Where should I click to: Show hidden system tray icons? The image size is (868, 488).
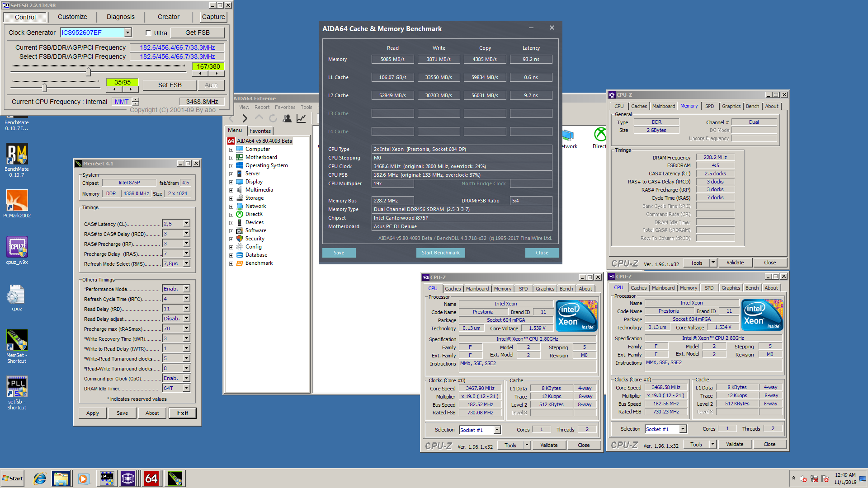[793, 478]
